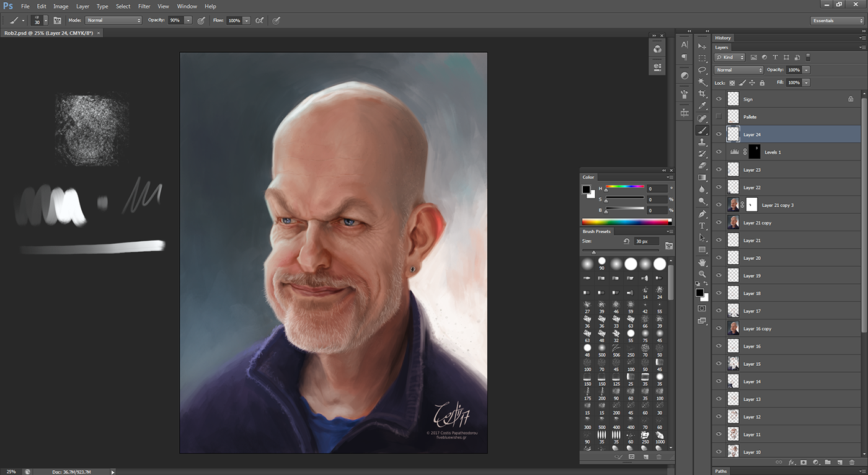Select the Layer 17 layer
This screenshot has height=475, width=868.
coord(786,311)
